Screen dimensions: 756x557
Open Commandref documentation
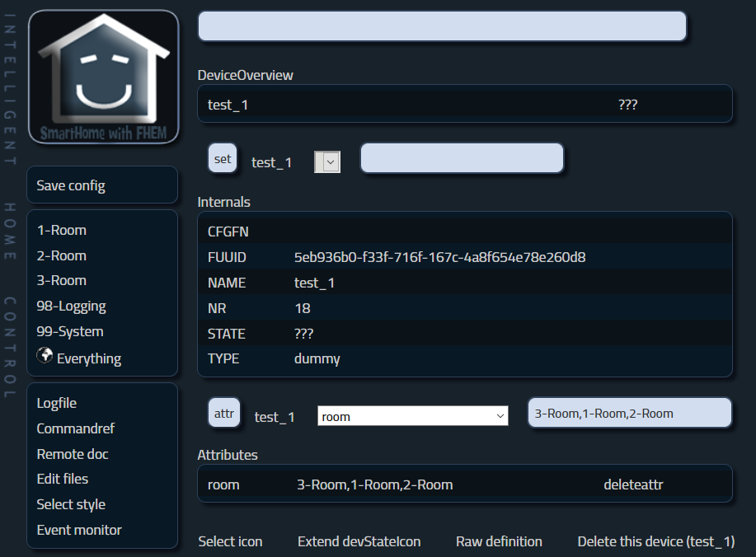point(75,428)
